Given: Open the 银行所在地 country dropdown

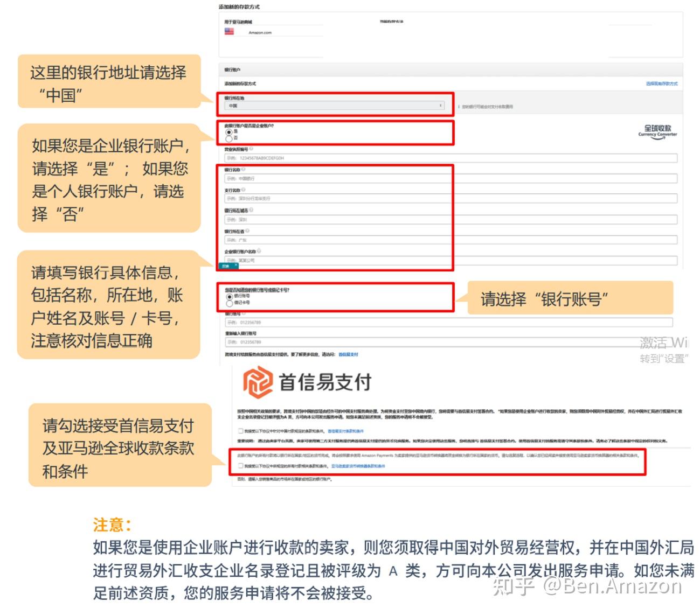Looking at the screenshot, I should [439, 106].
